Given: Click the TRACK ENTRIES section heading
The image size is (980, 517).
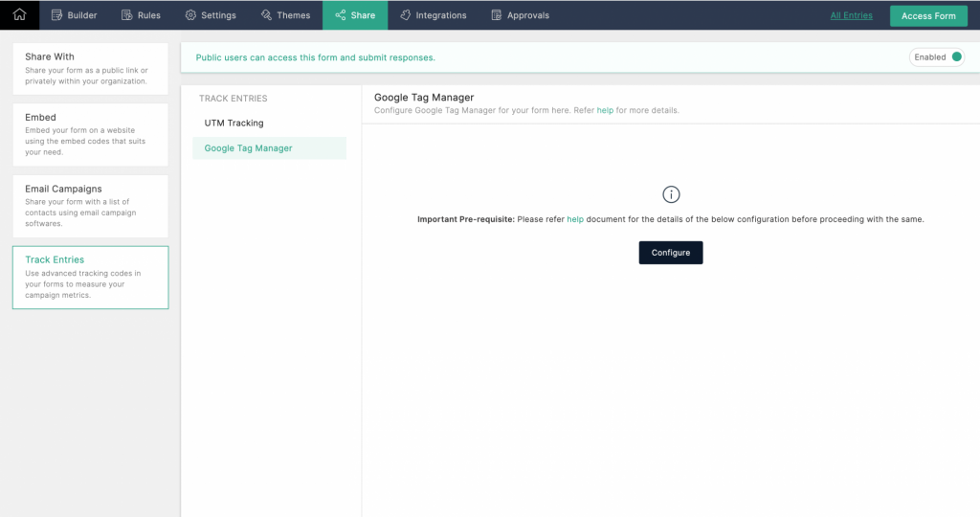Looking at the screenshot, I should [x=234, y=99].
